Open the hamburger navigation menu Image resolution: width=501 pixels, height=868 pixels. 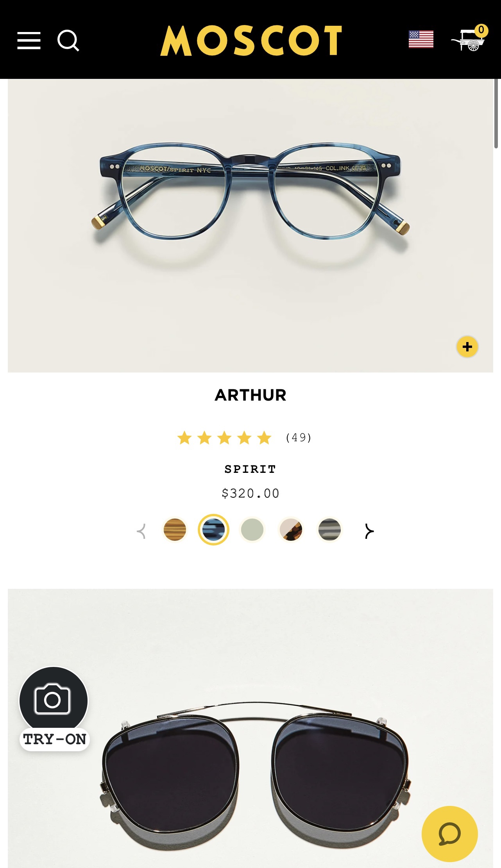coord(29,41)
